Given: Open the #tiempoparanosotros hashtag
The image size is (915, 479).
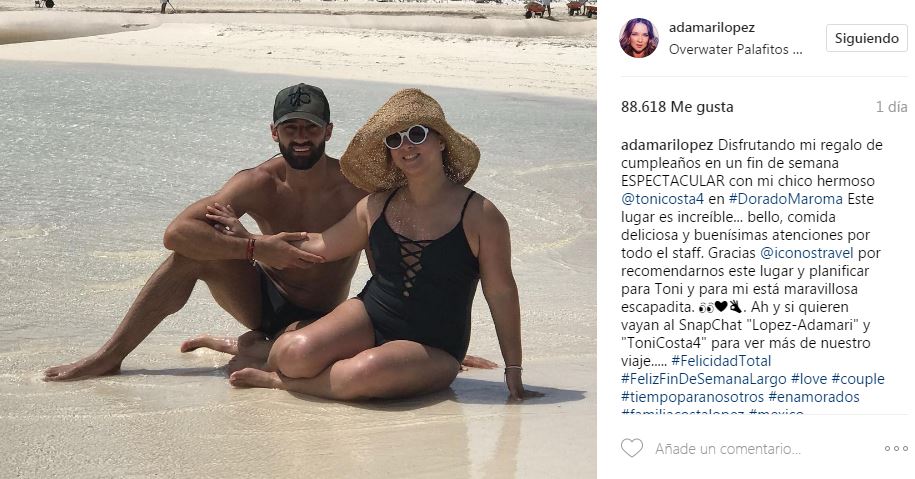Looking at the screenshot, I should 692,397.
